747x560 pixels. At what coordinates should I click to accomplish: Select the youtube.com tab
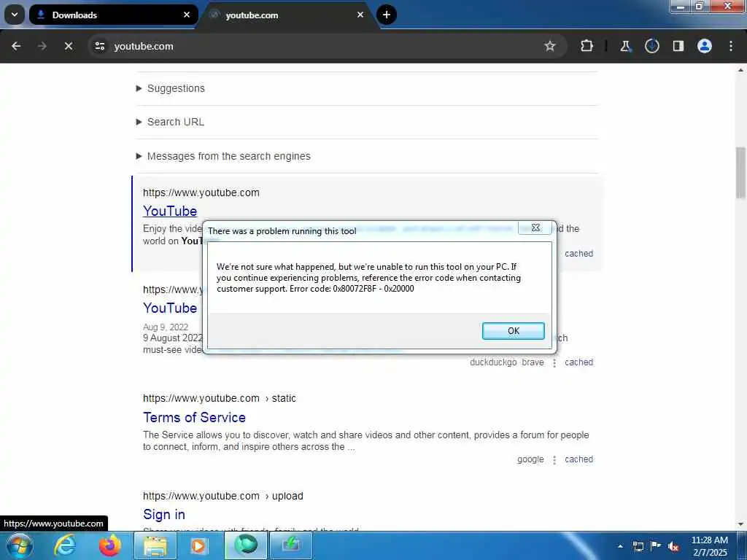coord(288,15)
